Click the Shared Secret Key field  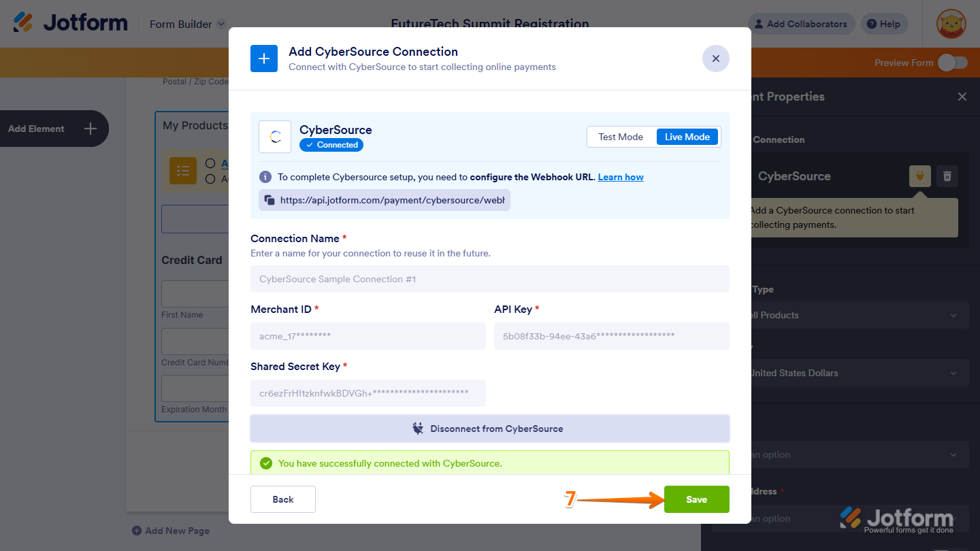368,393
